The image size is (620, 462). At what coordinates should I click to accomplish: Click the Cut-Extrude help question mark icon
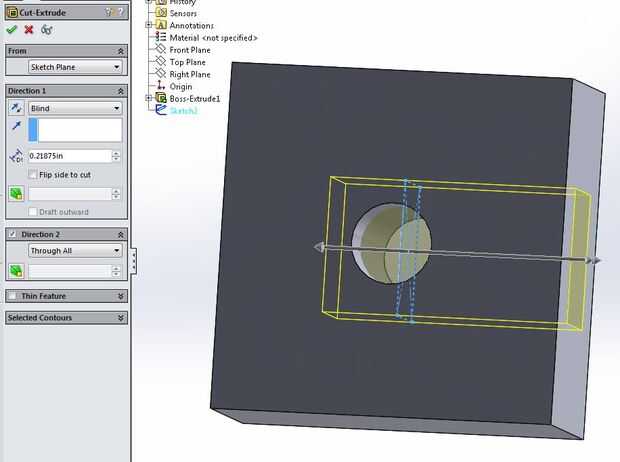pos(121,12)
